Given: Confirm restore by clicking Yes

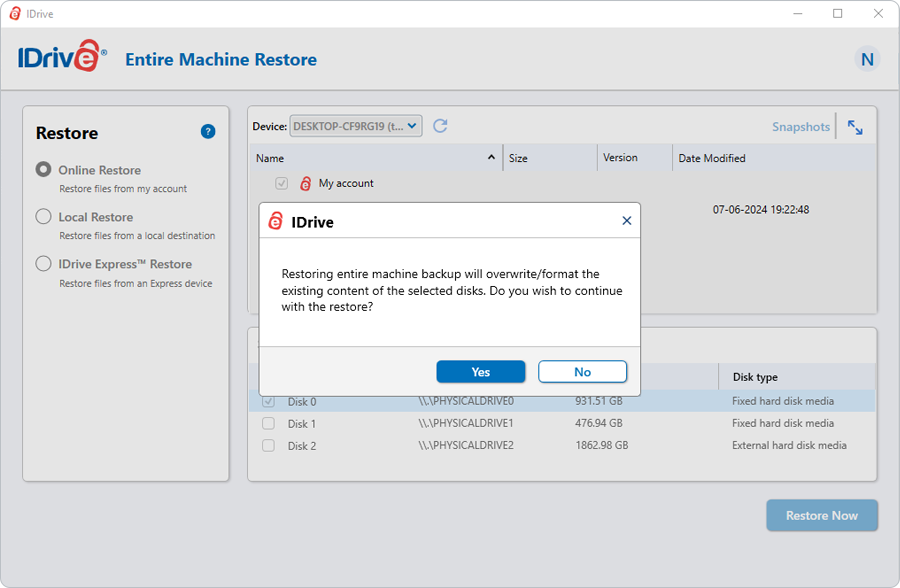Looking at the screenshot, I should click(480, 372).
